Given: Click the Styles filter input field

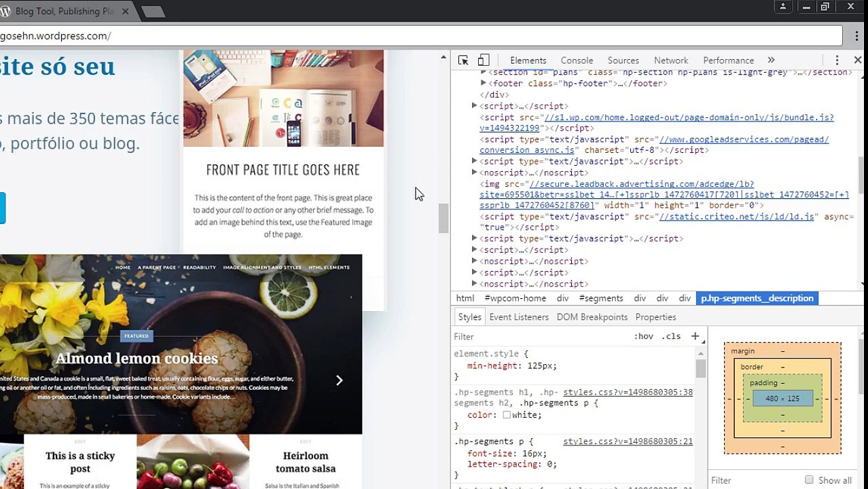Looking at the screenshot, I should click(x=540, y=336).
